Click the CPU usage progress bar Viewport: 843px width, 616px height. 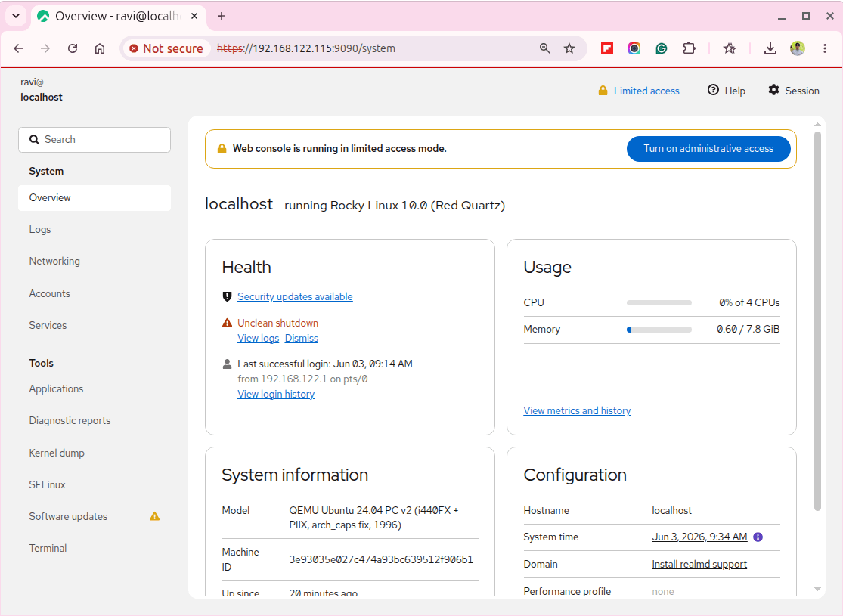[659, 302]
